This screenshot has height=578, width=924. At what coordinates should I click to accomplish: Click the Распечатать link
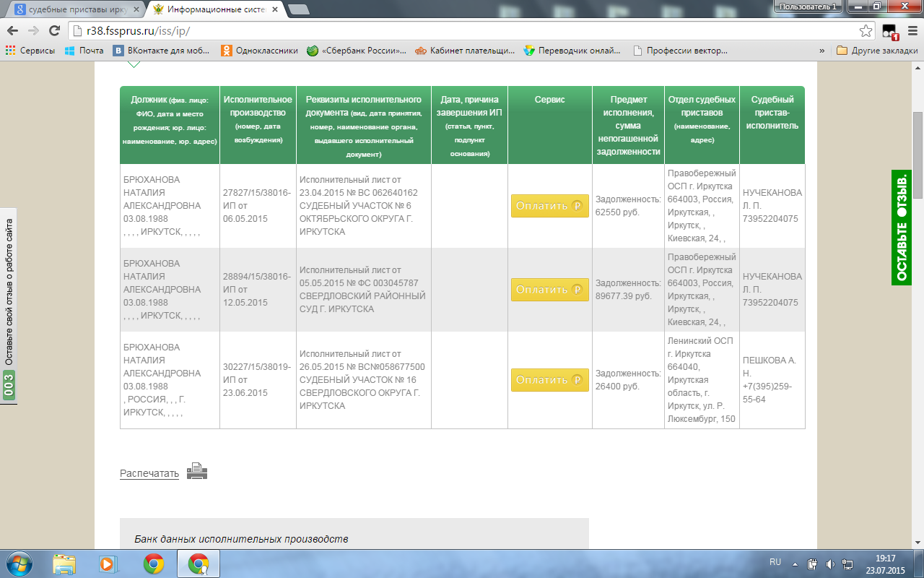tap(149, 473)
